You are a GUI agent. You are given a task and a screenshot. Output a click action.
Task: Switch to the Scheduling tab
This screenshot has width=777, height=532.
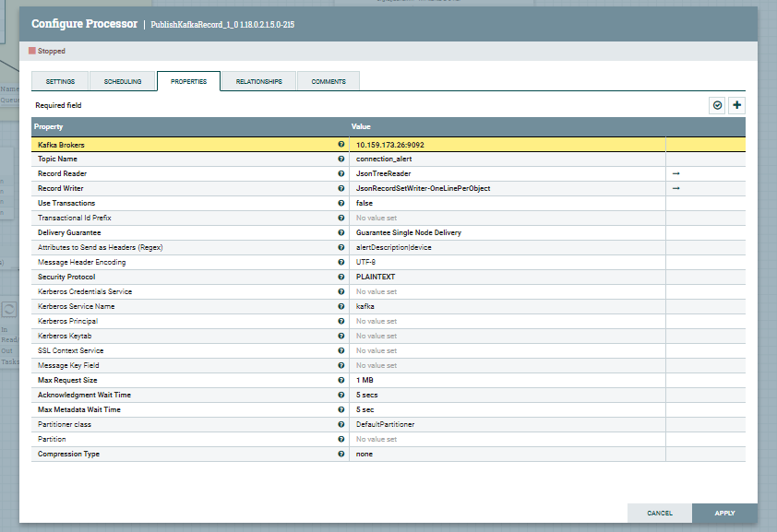point(123,81)
